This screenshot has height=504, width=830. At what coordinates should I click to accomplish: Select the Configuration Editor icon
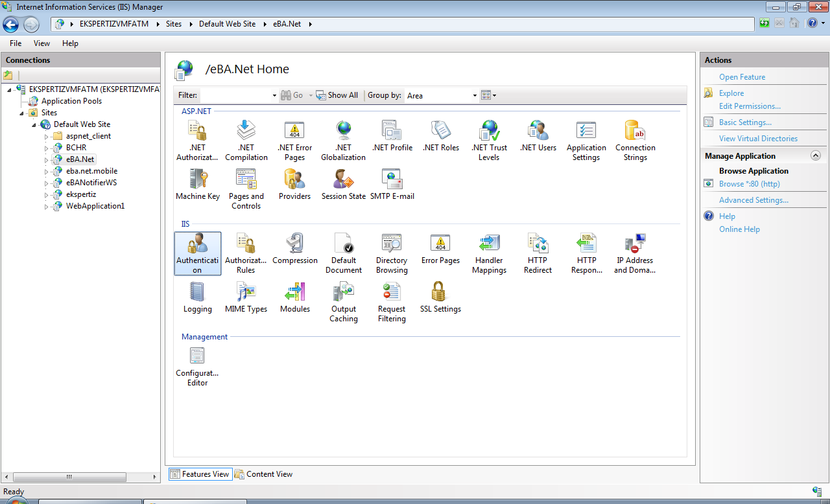197,366
